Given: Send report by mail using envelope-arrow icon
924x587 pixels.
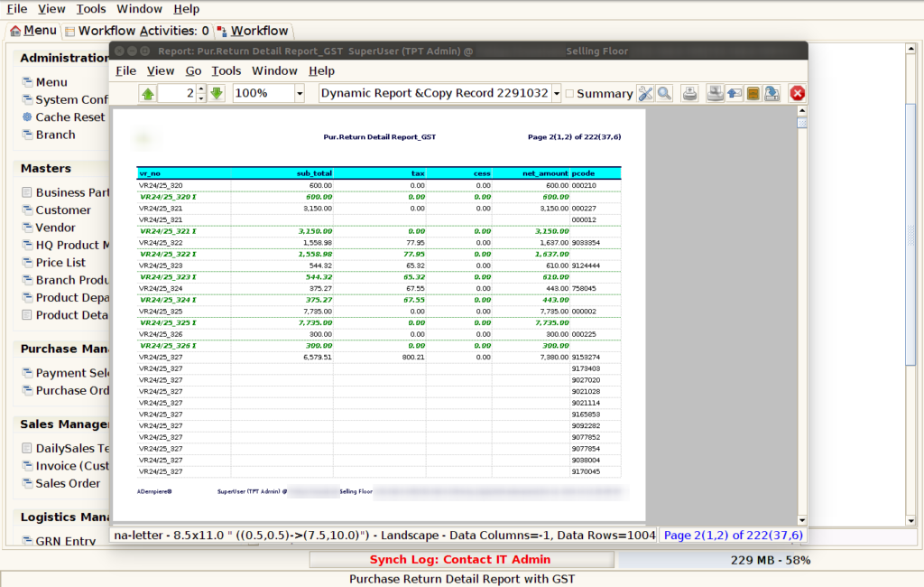Looking at the screenshot, I should point(735,93).
